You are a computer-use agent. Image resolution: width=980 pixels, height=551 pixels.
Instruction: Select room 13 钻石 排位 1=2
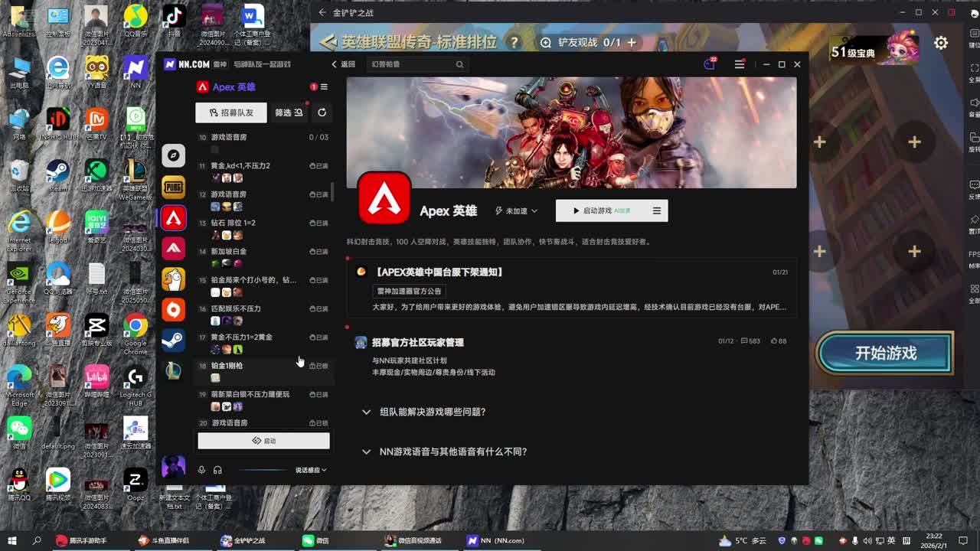(263, 229)
